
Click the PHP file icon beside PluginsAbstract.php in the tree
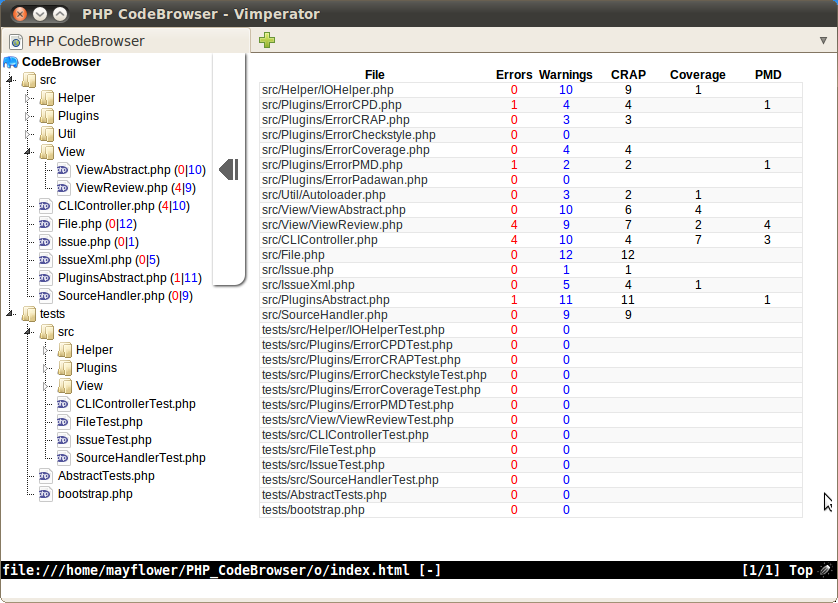(45, 278)
